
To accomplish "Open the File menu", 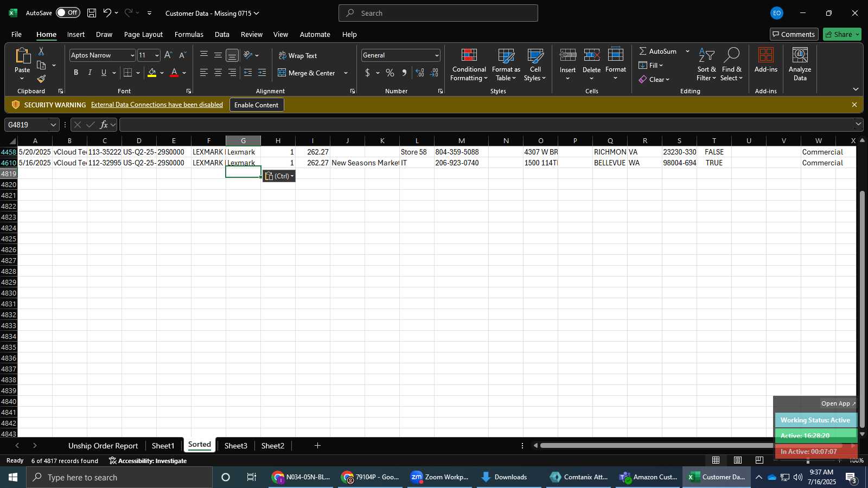I will click(16, 34).
